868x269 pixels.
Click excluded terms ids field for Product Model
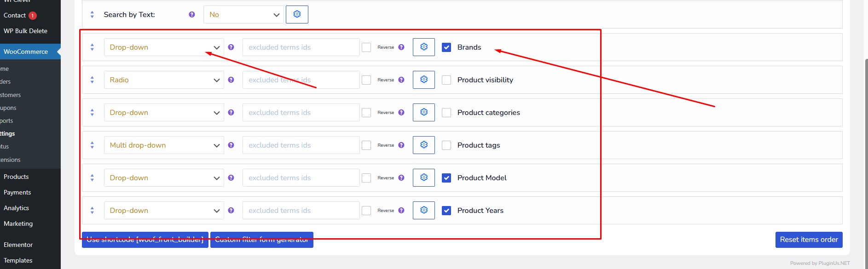(301, 178)
